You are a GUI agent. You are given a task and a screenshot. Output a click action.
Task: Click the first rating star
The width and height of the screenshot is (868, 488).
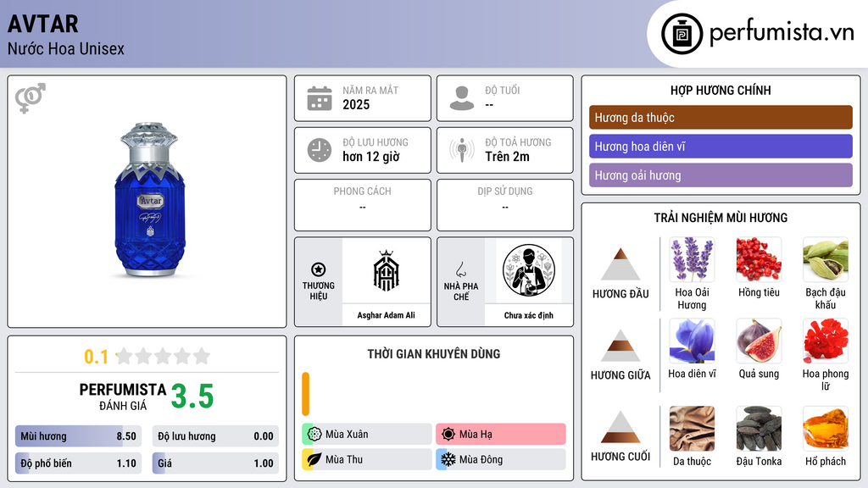point(125,356)
